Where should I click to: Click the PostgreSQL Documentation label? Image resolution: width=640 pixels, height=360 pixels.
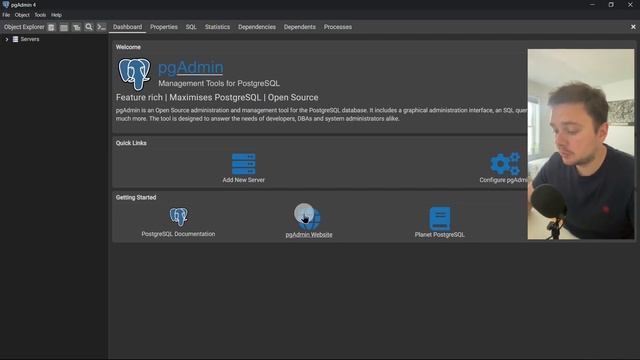[x=178, y=234]
